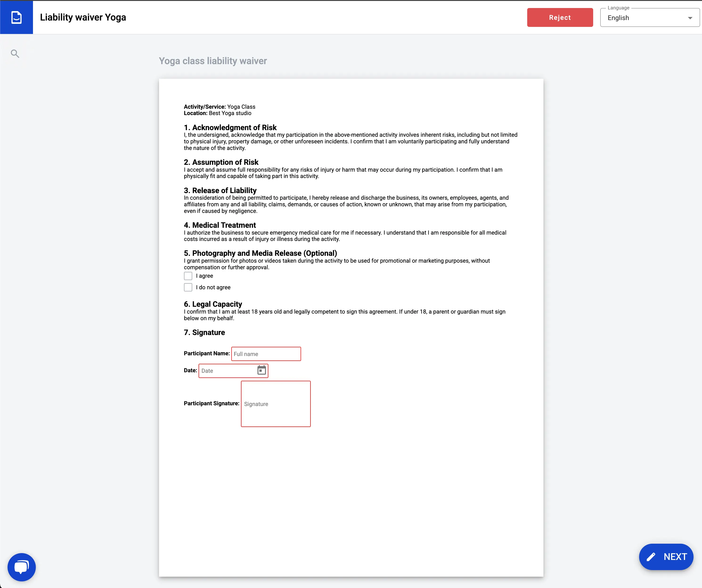Open search with the magnifier icon
The image size is (702, 588).
coord(15,54)
